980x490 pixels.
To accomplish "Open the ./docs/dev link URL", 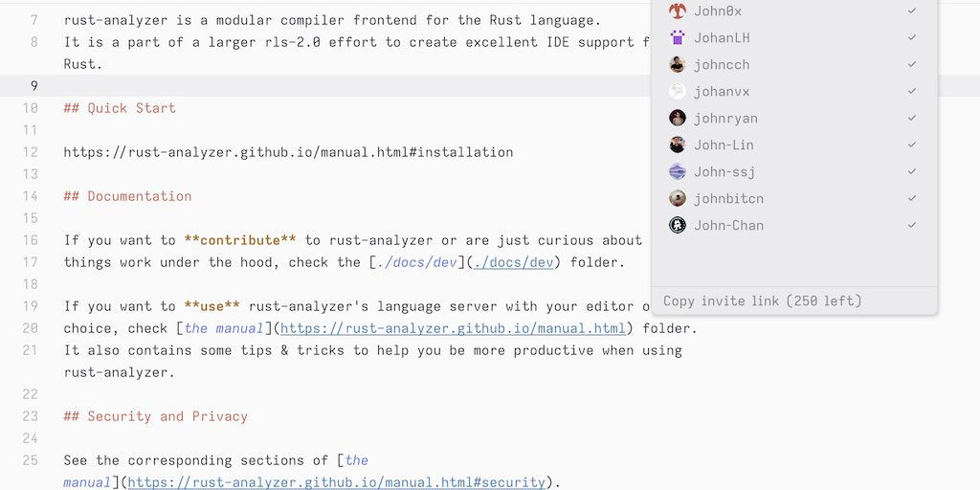I will click(x=513, y=262).
